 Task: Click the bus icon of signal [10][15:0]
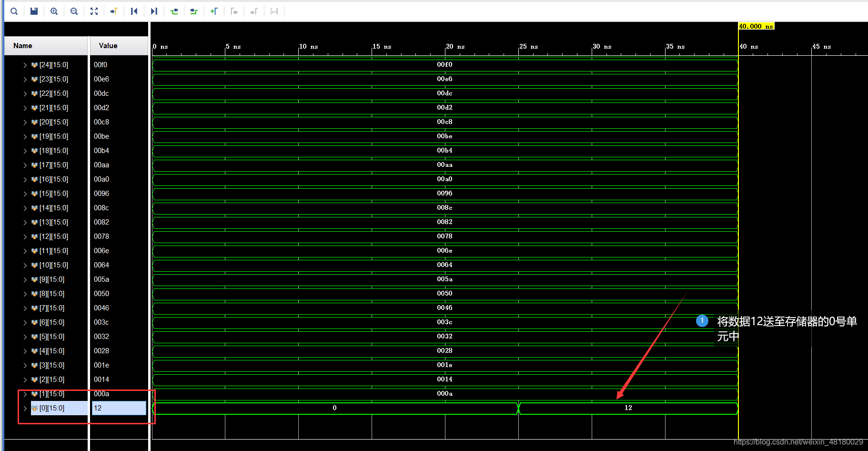click(34, 265)
